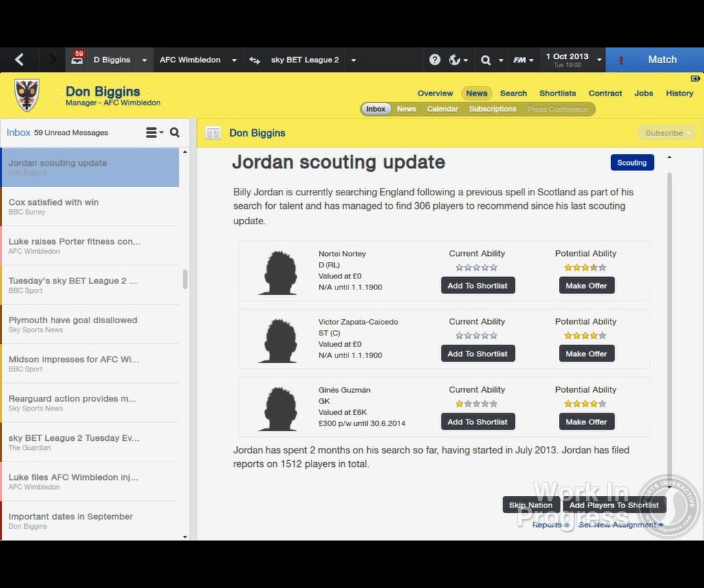The width and height of the screenshot is (704, 588).
Task: Click the battery icon in yellow header
Action: coord(695,78)
